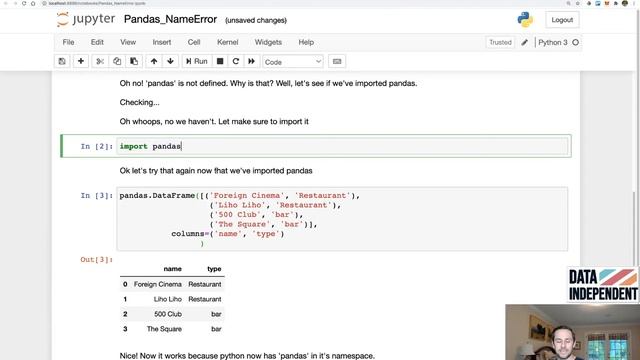Open the Cell menu
The width and height of the screenshot is (640, 360).
[194, 42]
